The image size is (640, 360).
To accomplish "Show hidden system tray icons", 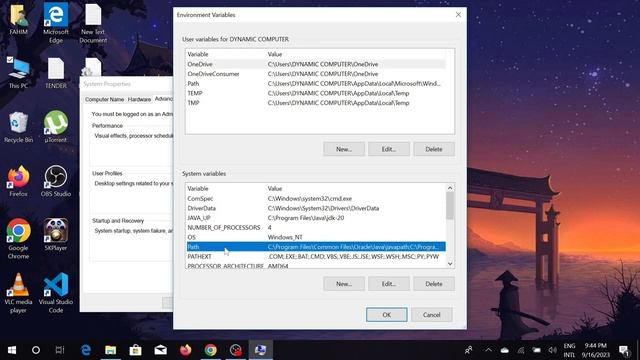I will click(489, 350).
